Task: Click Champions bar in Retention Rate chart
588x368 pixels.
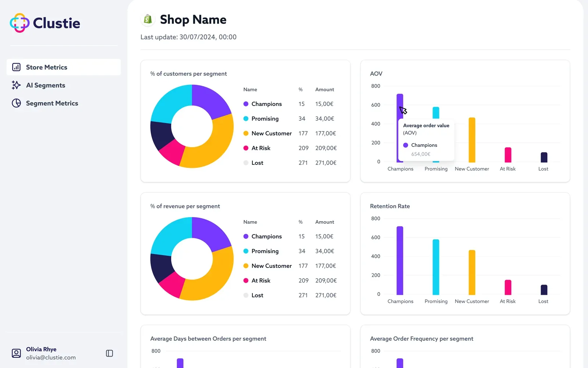Action: 400,261
